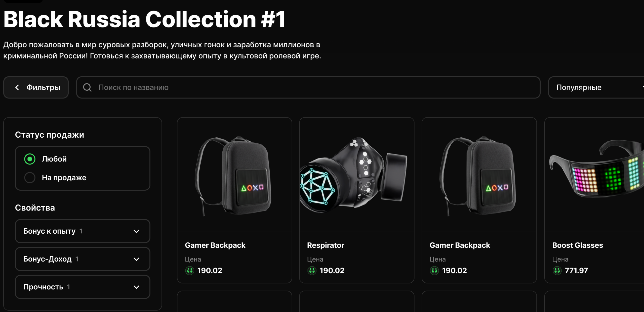Select the На продаже radio option
This screenshot has height=312, width=644.
click(x=30, y=178)
